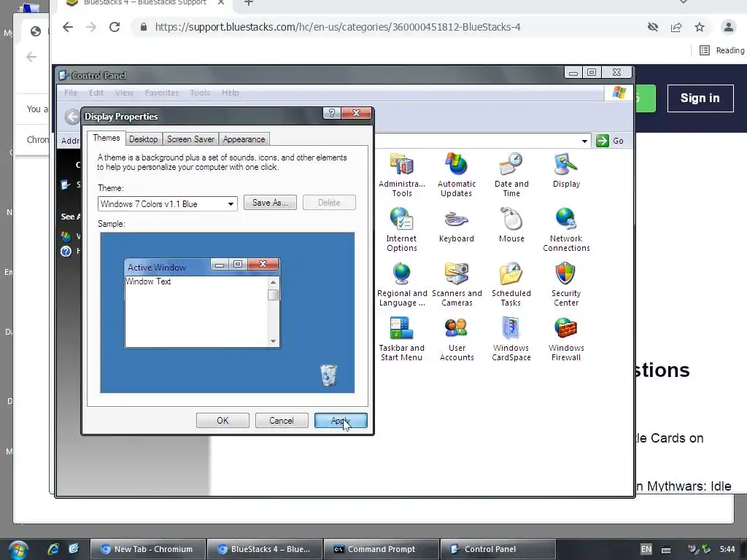Switch to New Tab - Chromium taskbar button

[147, 549]
